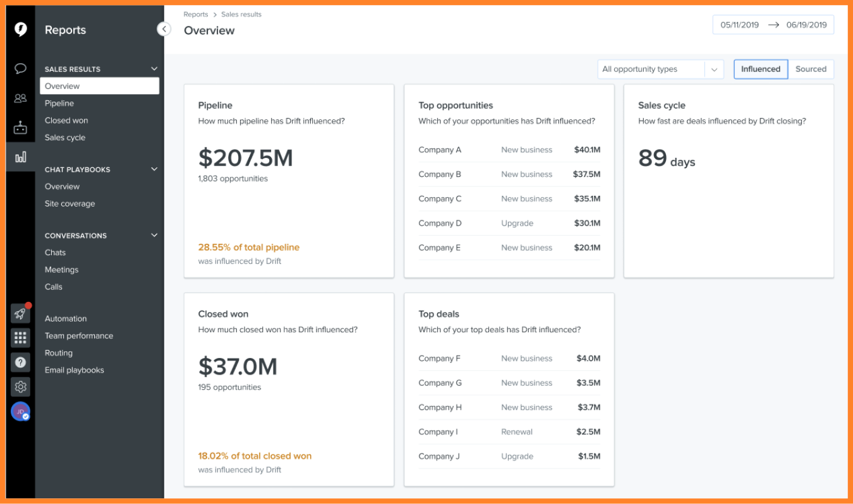
Task: Click 28.55% of total pipeline text
Action: pyautogui.click(x=249, y=248)
